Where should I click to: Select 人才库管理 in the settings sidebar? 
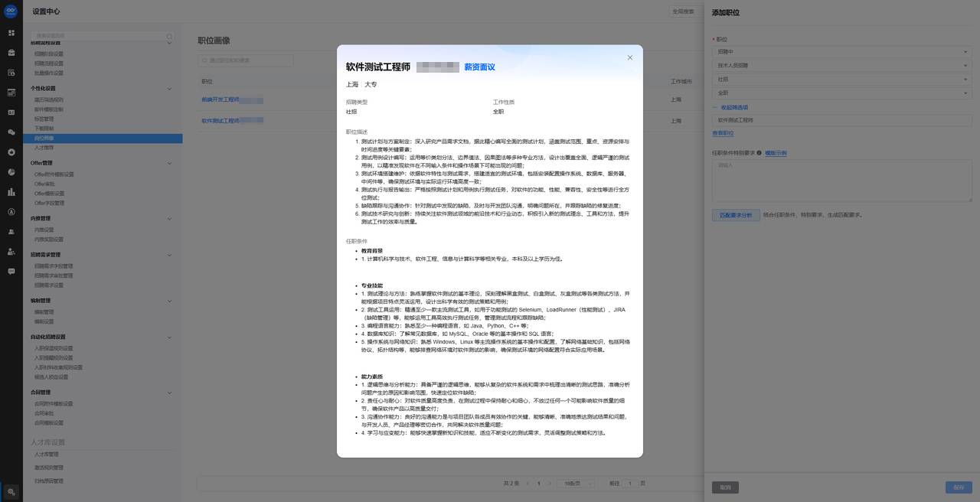click(x=46, y=455)
